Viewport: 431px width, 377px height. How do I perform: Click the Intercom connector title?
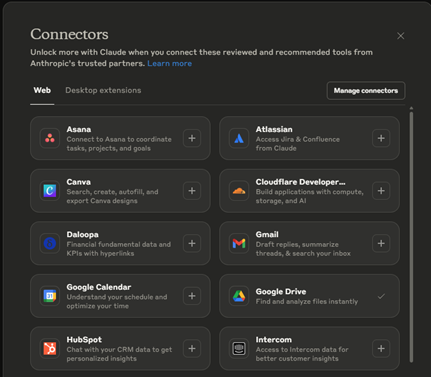click(x=274, y=340)
